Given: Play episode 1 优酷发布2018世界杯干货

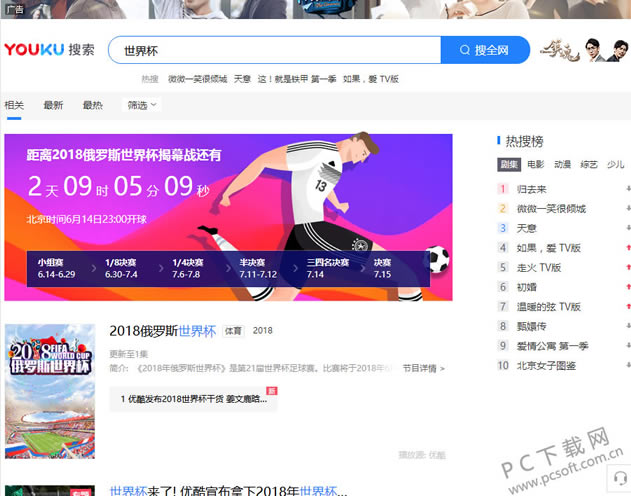Looking at the screenshot, I should coord(193,399).
